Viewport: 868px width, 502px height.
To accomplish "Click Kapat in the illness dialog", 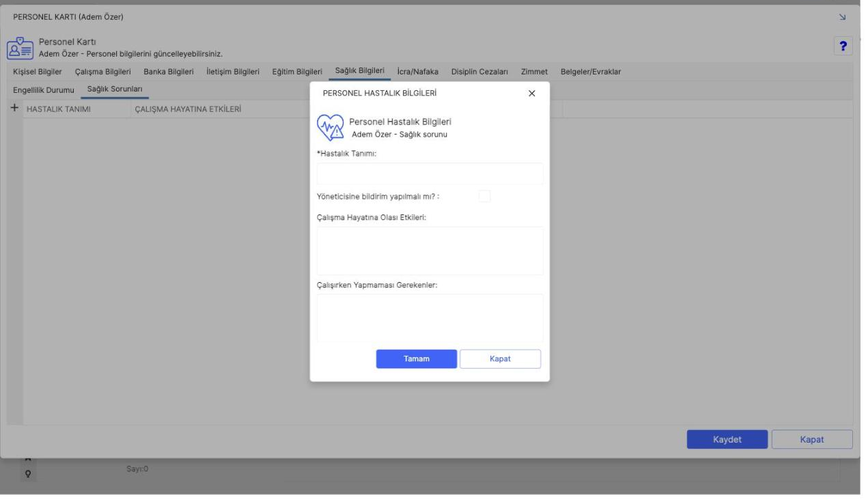I will [x=501, y=359].
